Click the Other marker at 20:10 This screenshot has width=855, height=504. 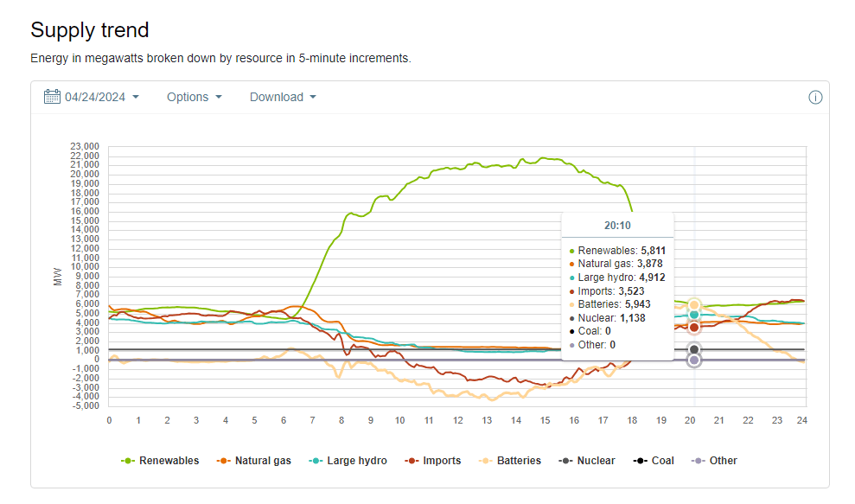(x=694, y=360)
